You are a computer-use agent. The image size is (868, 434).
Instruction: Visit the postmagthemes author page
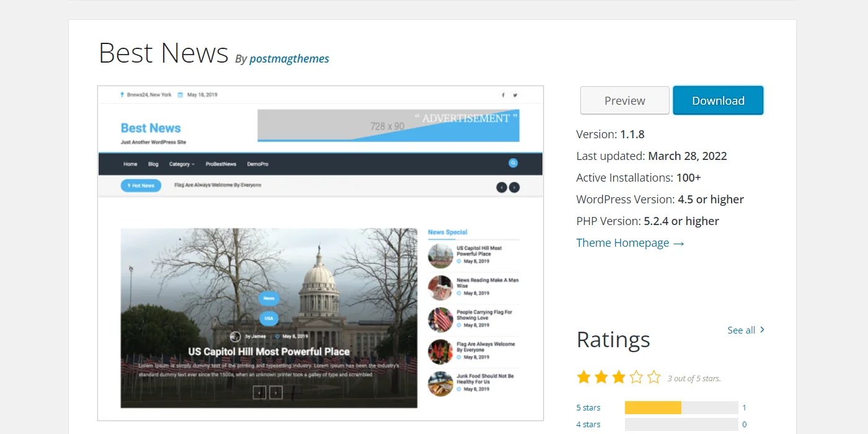click(x=290, y=59)
